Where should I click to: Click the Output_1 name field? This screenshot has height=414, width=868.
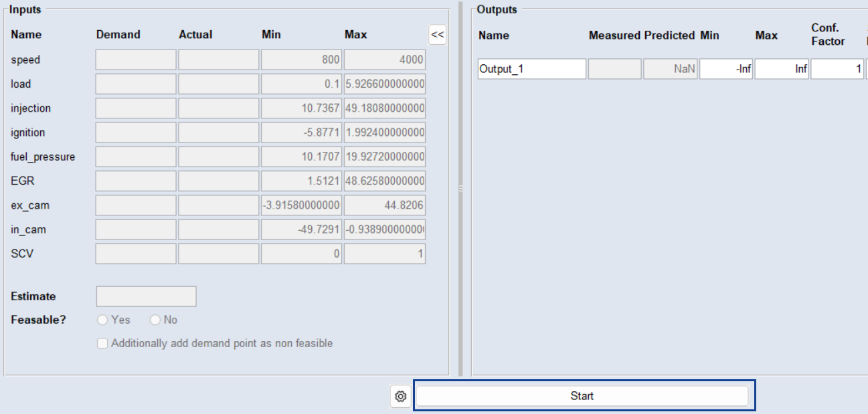click(x=531, y=69)
